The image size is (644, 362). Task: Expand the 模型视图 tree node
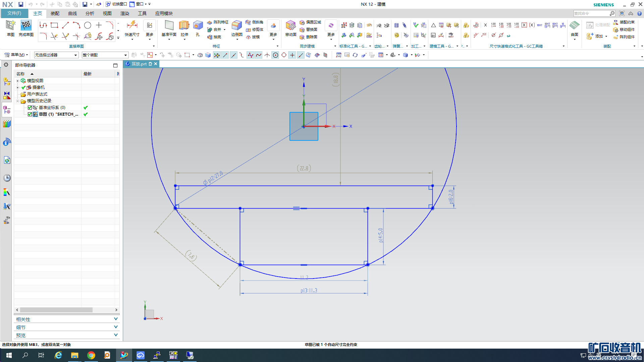tap(18, 81)
